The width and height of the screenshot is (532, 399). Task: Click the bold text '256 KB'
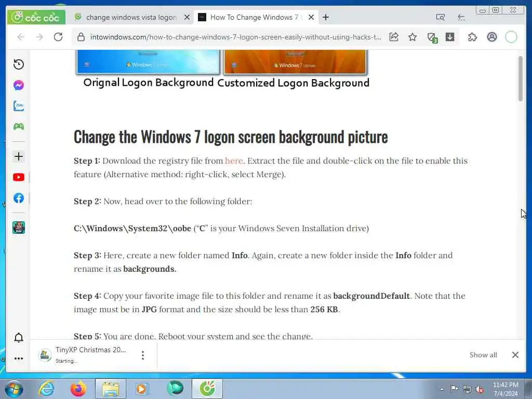click(324, 310)
